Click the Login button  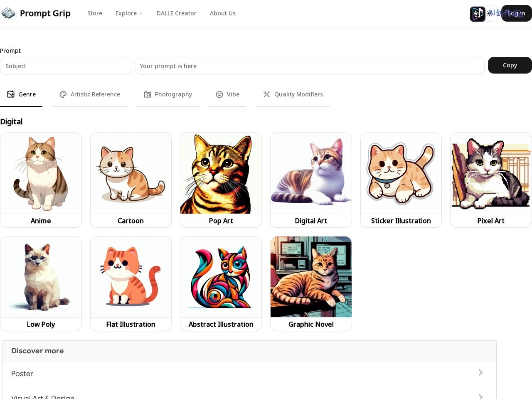[x=517, y=13]
